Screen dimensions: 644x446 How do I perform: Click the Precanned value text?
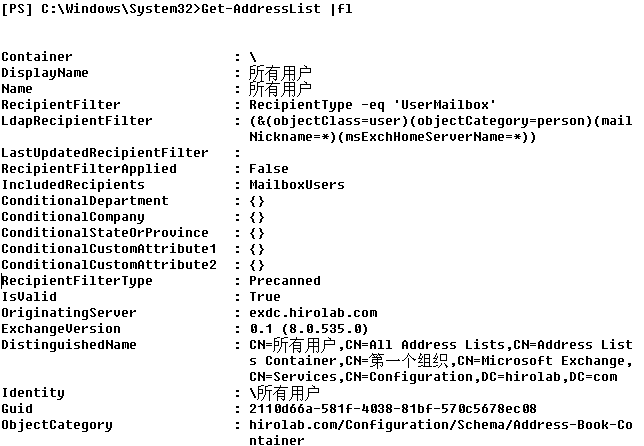[x=285, y=281]
